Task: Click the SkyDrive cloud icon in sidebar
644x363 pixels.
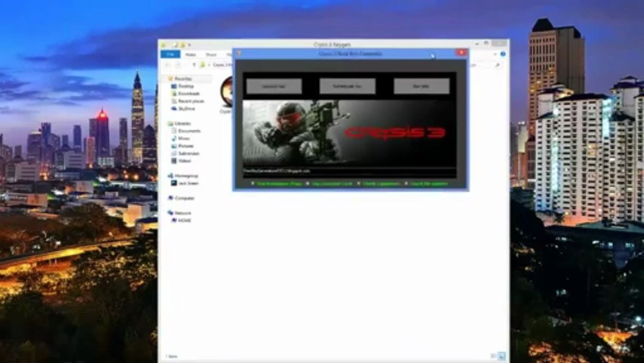Action: 174,108
